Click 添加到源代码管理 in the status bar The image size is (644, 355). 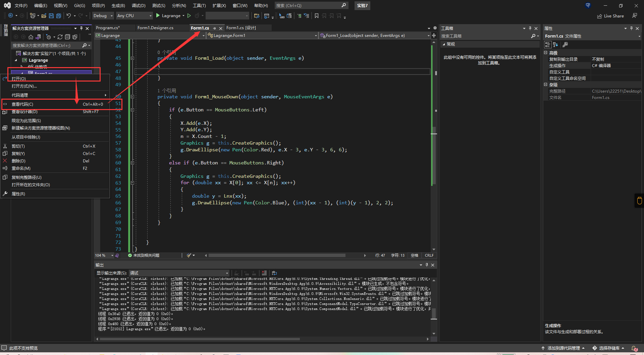(x=563, y=348)
